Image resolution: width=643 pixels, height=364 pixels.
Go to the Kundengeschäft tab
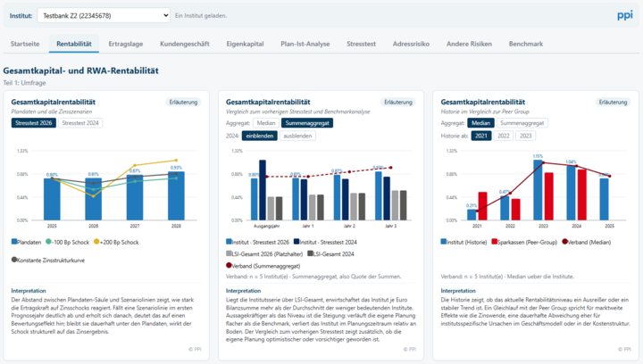tap(185, 44)
